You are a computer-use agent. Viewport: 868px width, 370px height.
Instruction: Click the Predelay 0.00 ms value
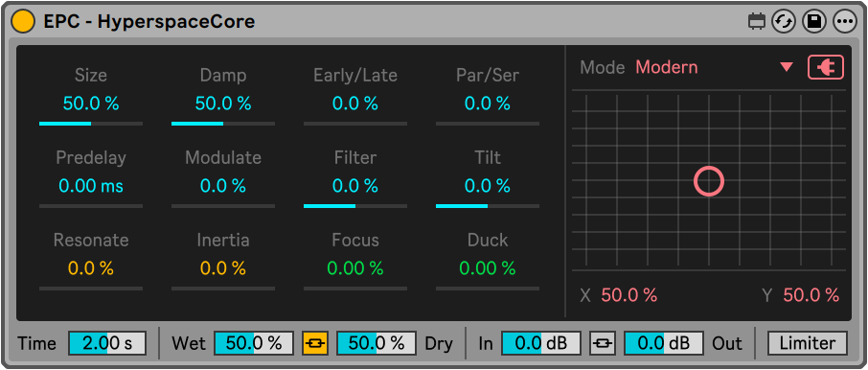91,186
